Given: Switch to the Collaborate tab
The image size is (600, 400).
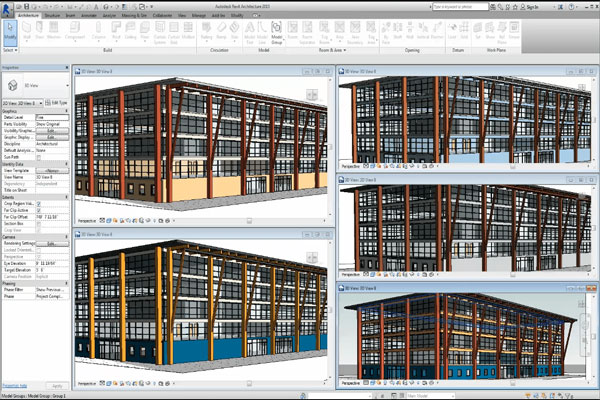Looking at the screenshot, I should pyautogui.click(x=162, y=16).
